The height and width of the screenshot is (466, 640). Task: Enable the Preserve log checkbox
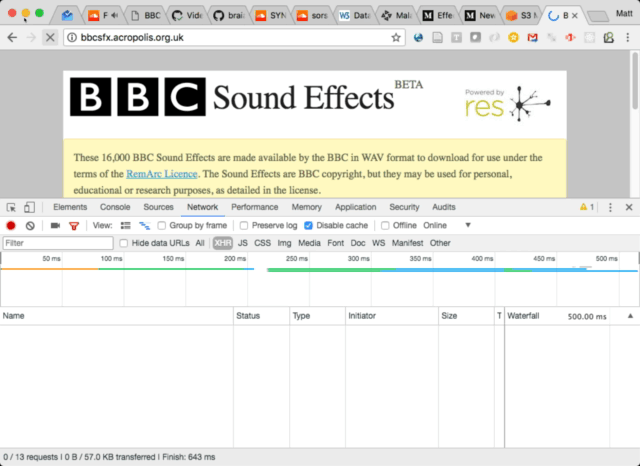(244, 225)
